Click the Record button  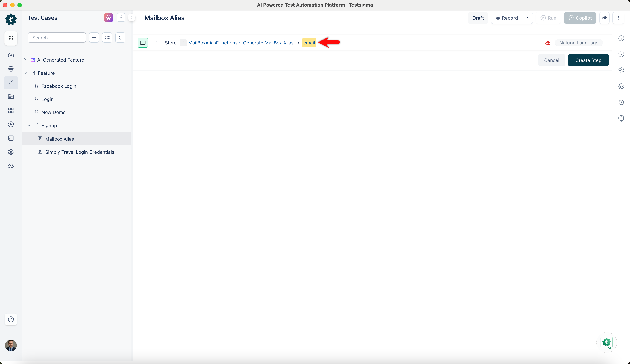507,18
